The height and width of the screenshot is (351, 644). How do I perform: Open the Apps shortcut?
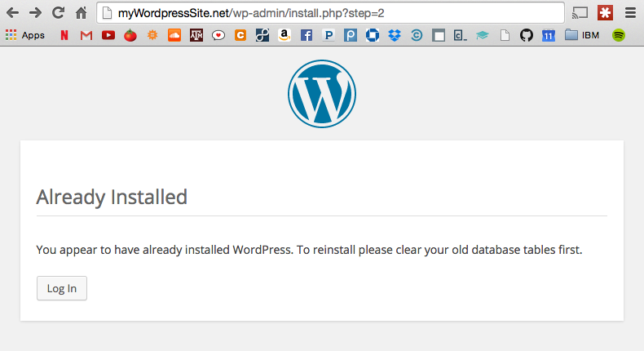(25, 35)
